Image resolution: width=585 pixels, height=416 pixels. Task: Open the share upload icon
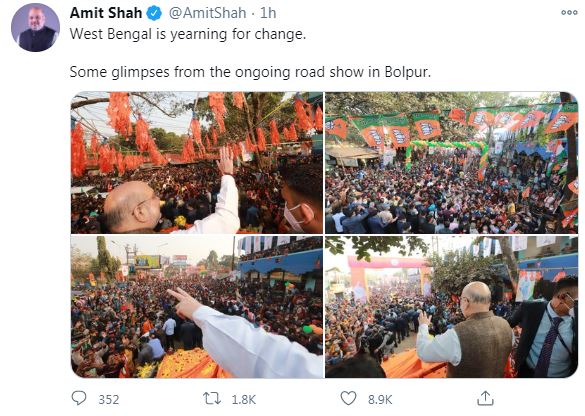click(485, 398)
